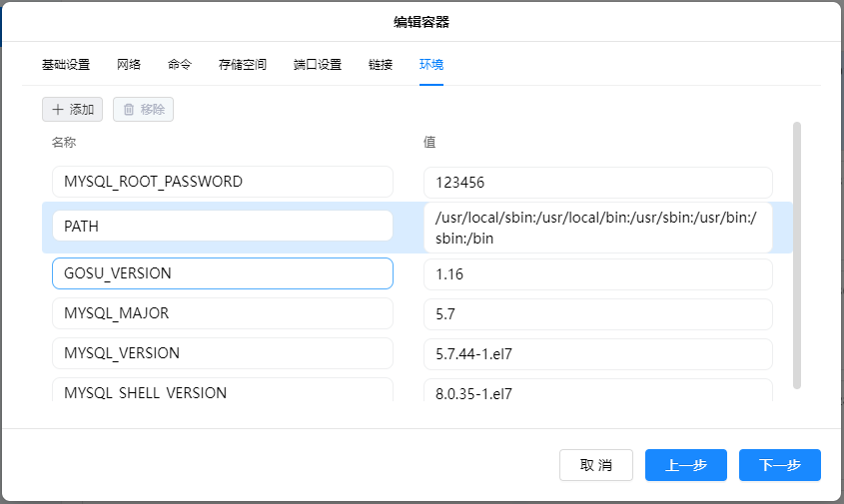Click the 上一步 button

click(x=686, y=465)
